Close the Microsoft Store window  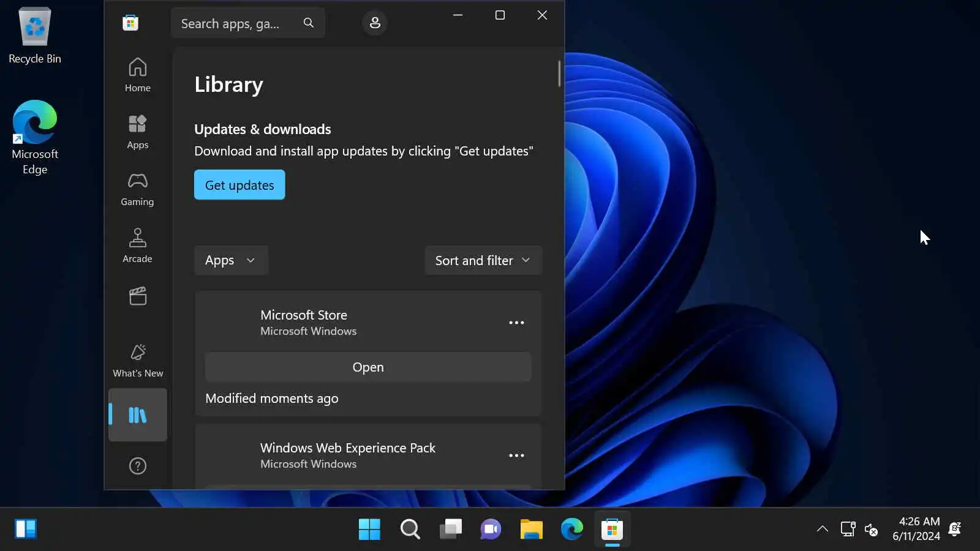542,15
